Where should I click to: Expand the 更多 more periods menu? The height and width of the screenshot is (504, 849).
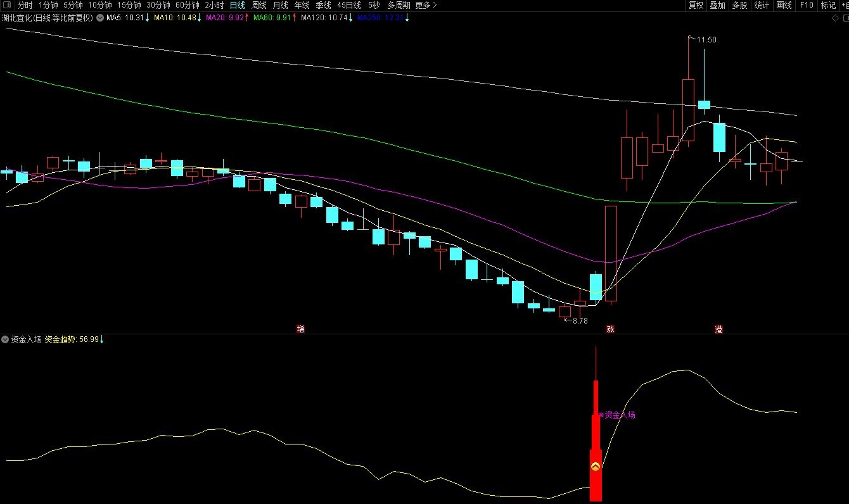coord(426,5)
